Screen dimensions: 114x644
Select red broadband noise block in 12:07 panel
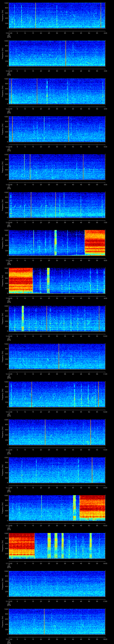pos(95,243)
